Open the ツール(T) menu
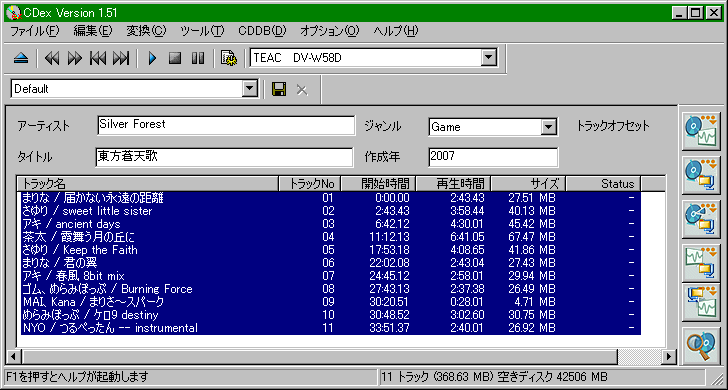The height and width of the screenshot is (390, 728). click(202, 31)
